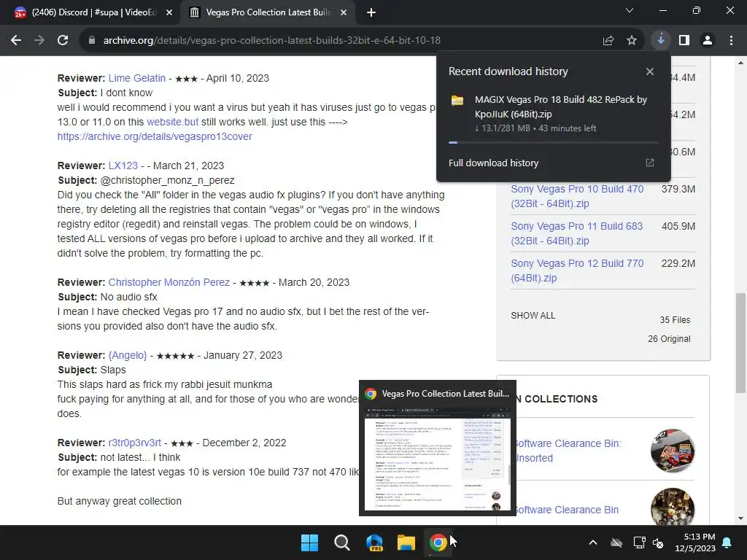Click the muted volume tray icon
The height and width of the screenshot is (560, 747).
[658, 542]
